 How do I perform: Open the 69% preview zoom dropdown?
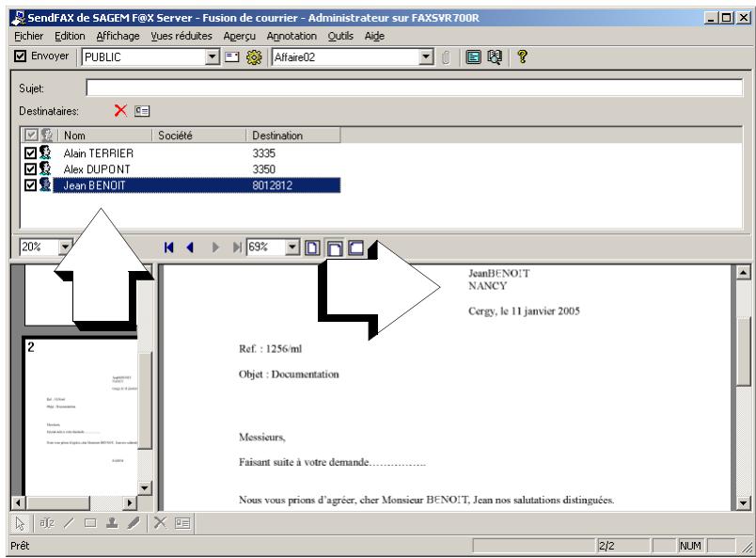click(x=291, y=247)
